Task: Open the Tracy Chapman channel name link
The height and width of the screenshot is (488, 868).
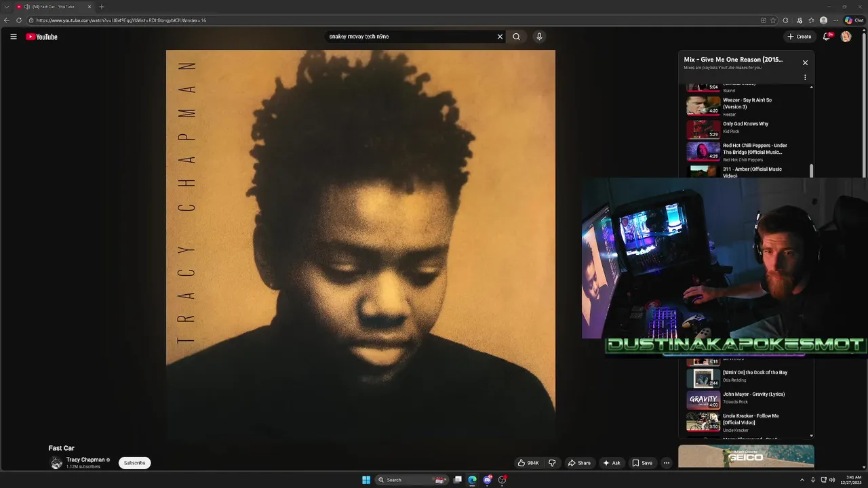Action: 85,460
